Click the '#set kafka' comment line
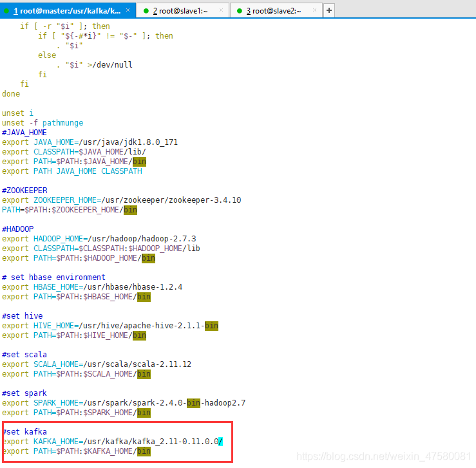Image resolution: width=476 pixels, height=468 pixels. point(25,431)
